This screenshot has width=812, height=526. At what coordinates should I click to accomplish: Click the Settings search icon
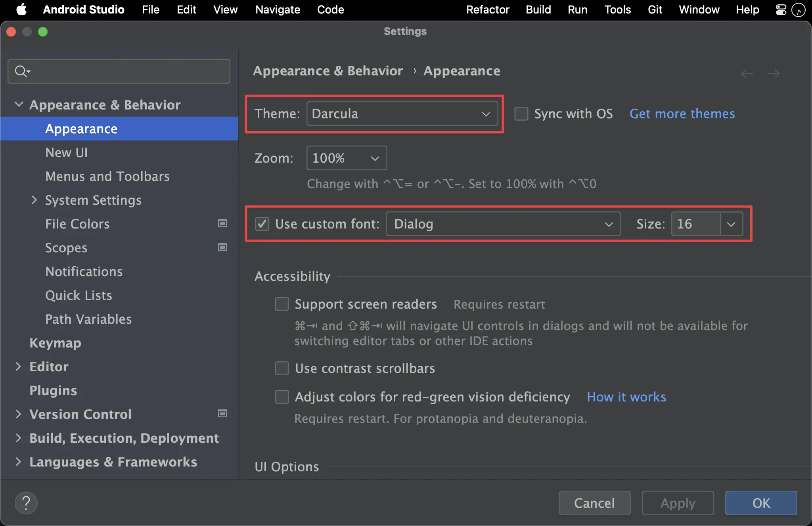(20, 71)
